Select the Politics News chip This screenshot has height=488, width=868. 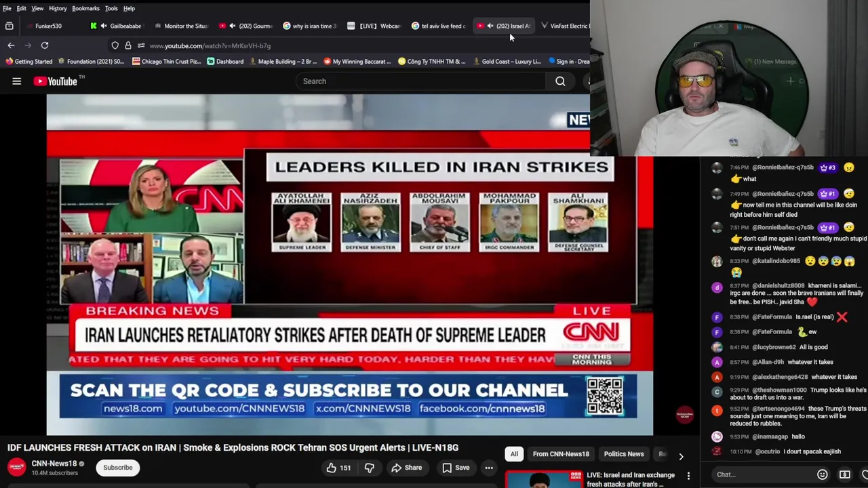tap(624, 454)
